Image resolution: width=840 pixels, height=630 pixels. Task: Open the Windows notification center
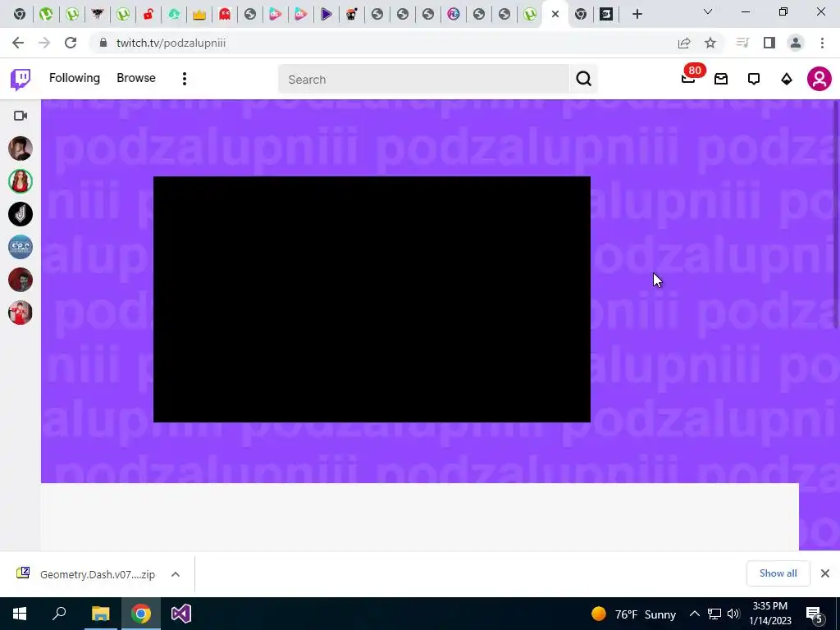815,614
